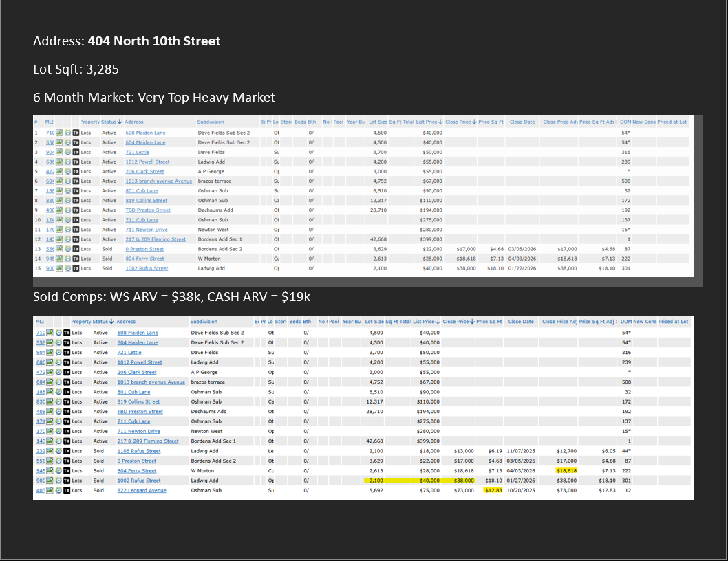728x561 pixels.
Task: Select '6 Month Market: Very Top Heavy Market' text
Action: [x=154, y=98]
